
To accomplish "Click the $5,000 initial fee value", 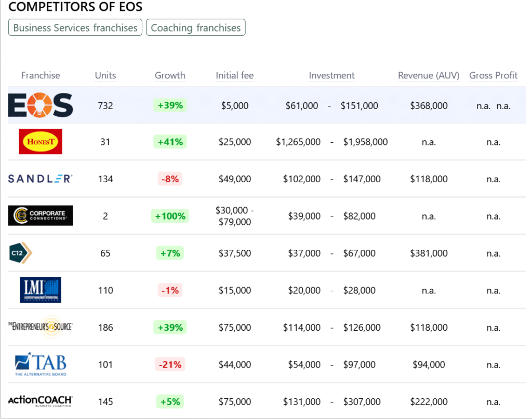I will [235, 106].
